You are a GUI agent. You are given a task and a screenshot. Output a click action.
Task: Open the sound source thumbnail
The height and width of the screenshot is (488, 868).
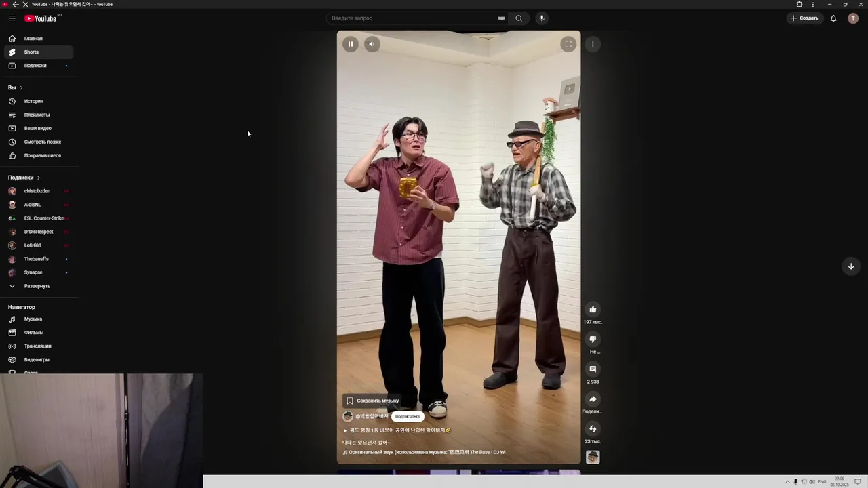tap(593, 457)
